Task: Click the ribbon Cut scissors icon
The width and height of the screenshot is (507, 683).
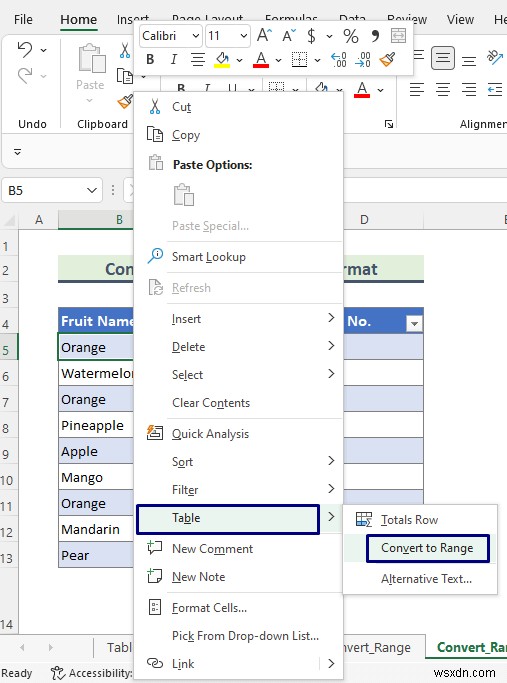Action: click(x=125, y=51)
